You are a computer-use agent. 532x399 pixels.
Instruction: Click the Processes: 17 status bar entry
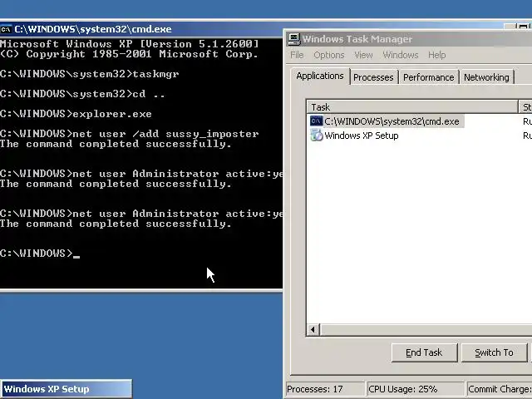pyautogui.click(x=324, y=389)
